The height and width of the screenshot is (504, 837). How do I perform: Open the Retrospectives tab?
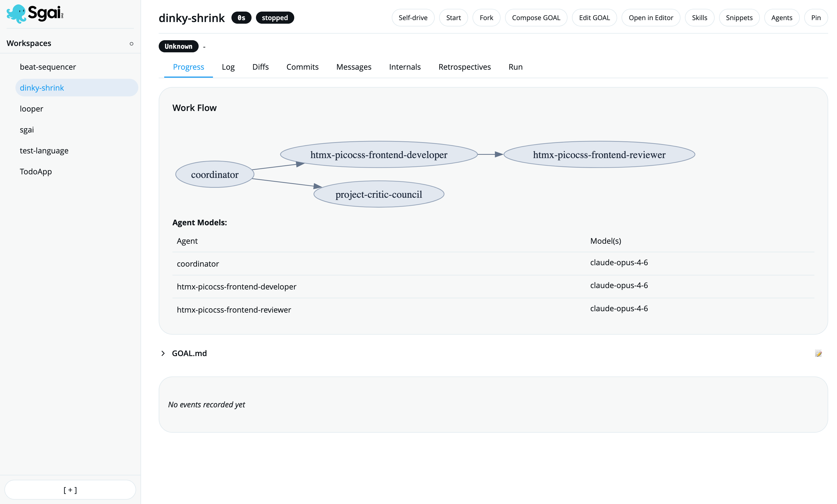point(464,67)
